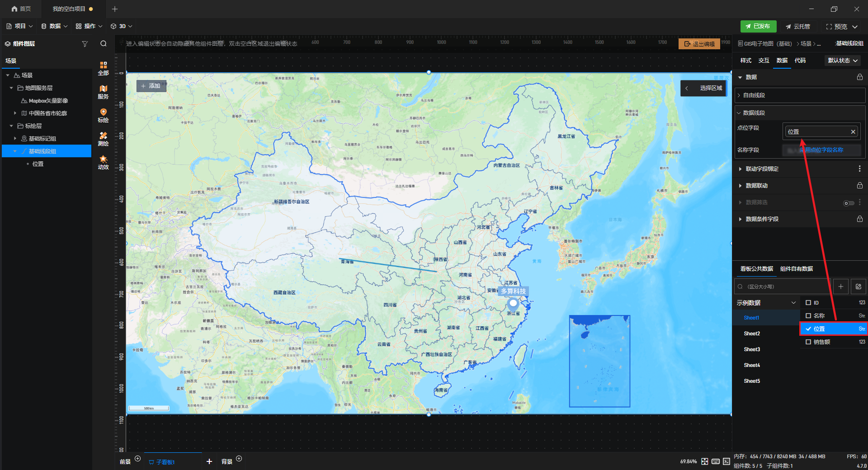
Task: Select Sheet2 in the data list
Action: (x=752, y=334)
